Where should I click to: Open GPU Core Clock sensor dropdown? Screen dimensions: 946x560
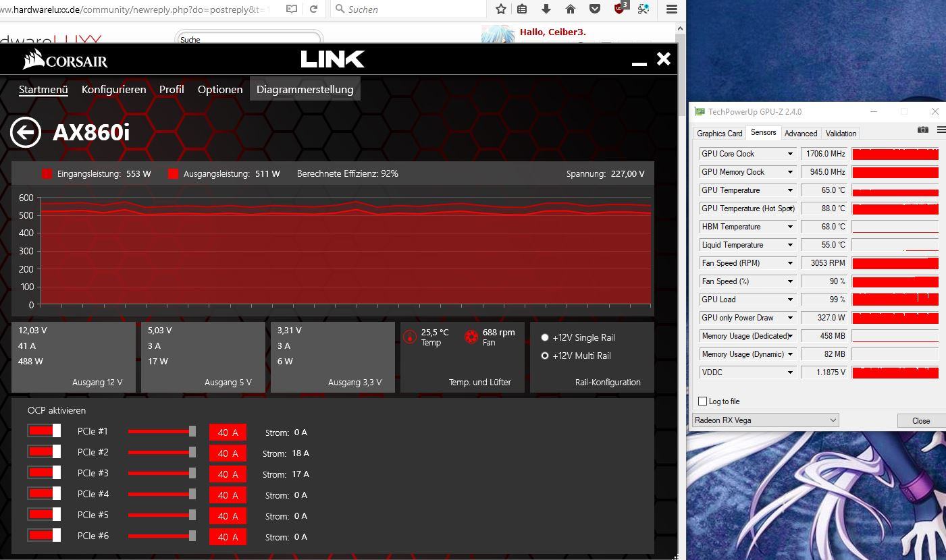pos(790,154)
